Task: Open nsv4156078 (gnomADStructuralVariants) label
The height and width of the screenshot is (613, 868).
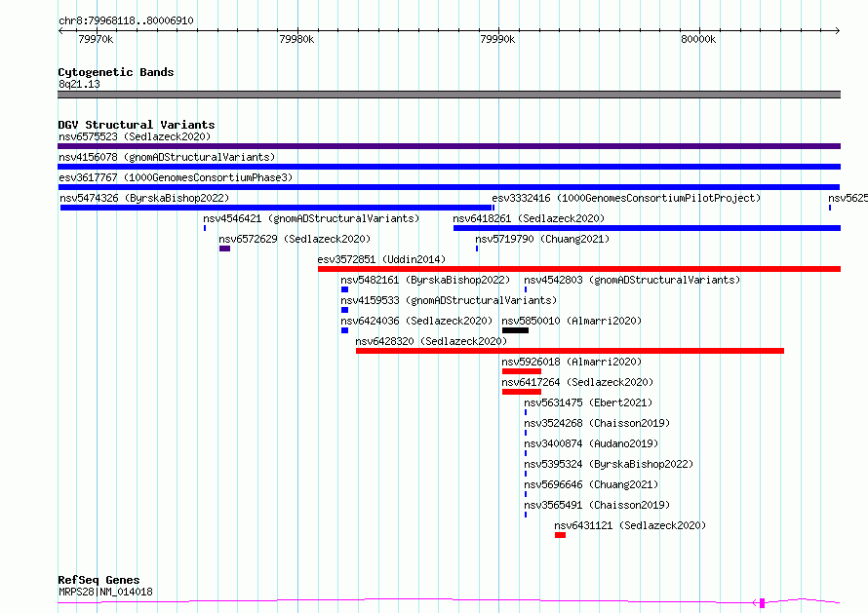Action: click(x=167, y=157)
